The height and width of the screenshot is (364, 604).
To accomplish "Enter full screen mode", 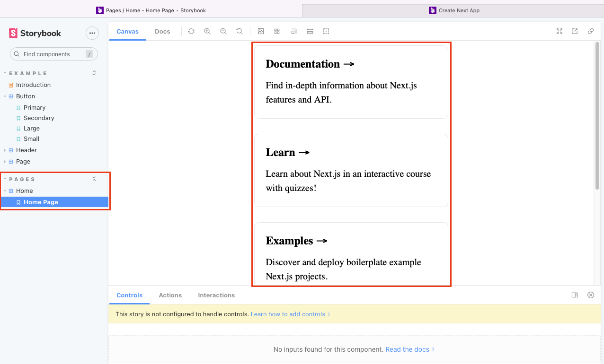I will 560,31.
